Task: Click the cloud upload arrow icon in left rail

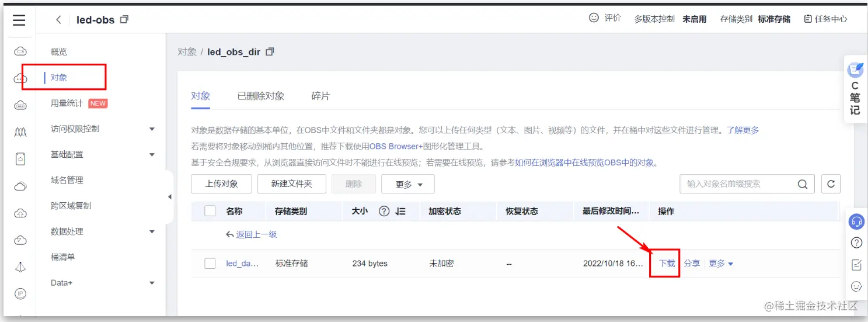Action: click(20, 213)
